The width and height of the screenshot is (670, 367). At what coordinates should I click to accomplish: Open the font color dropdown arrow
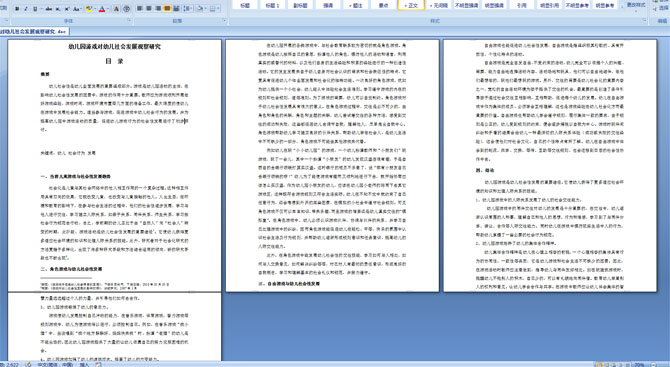(x=108, y=9)
